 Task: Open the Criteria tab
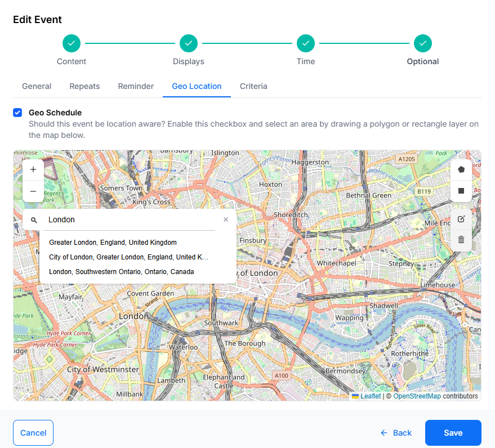click(253, 86)
